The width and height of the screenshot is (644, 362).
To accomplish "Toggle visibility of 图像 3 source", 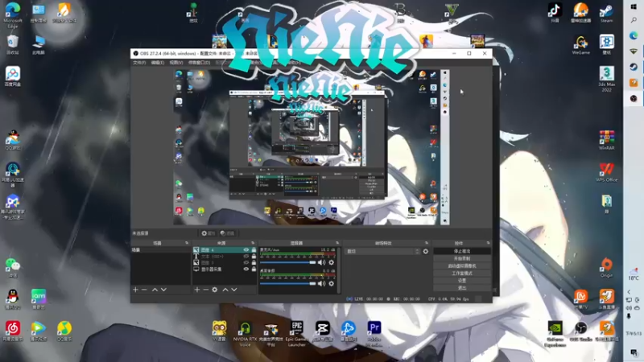I will [246, 263].
